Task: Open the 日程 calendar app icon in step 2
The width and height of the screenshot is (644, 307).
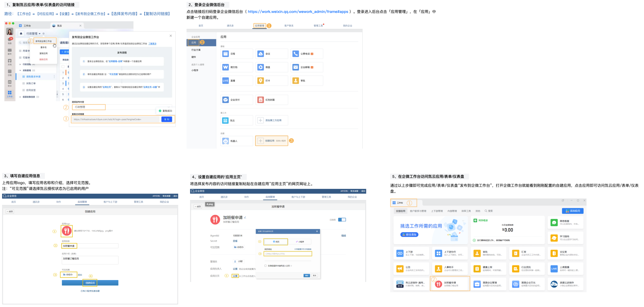Action: point(225,54)
